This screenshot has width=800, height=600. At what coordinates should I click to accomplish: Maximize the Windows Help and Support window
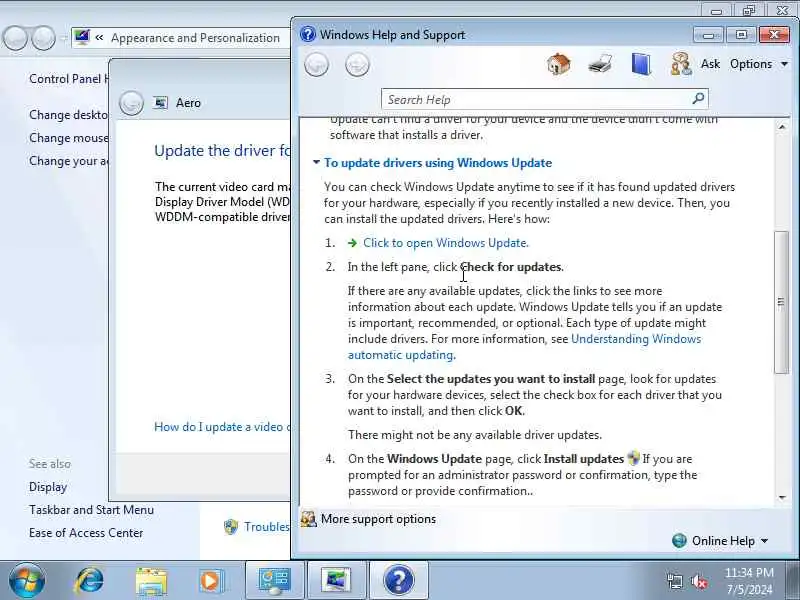(x=741, y=35)
